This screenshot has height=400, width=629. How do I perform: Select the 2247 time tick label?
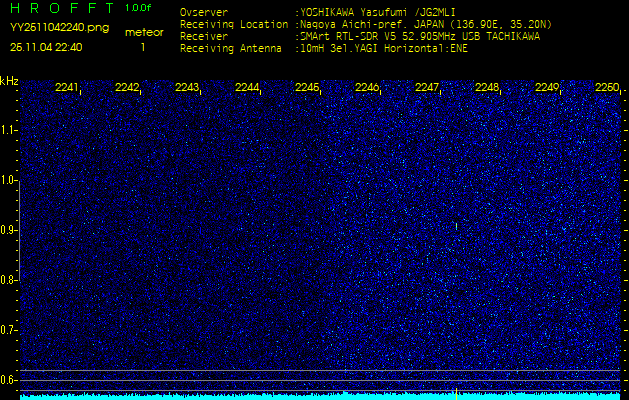[x=427, y=88]
